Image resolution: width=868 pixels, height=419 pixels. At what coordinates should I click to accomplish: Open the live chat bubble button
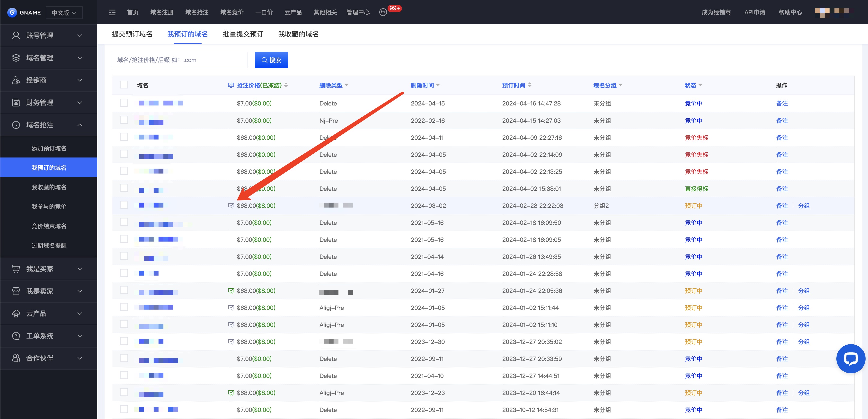(x=850, y=358)
